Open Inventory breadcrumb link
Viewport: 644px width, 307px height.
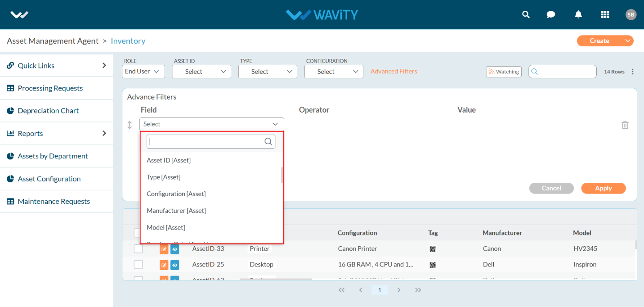pyautogui.click(x=128, y=41)
